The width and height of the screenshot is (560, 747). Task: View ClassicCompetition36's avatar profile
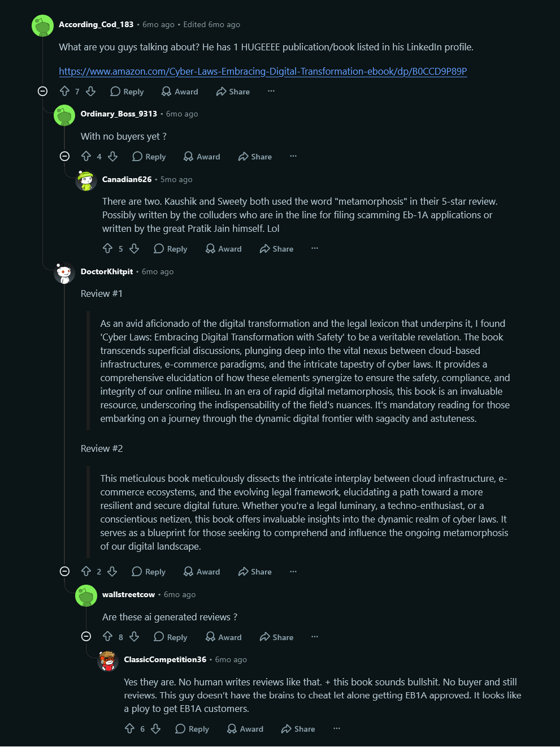pos(107,660)
